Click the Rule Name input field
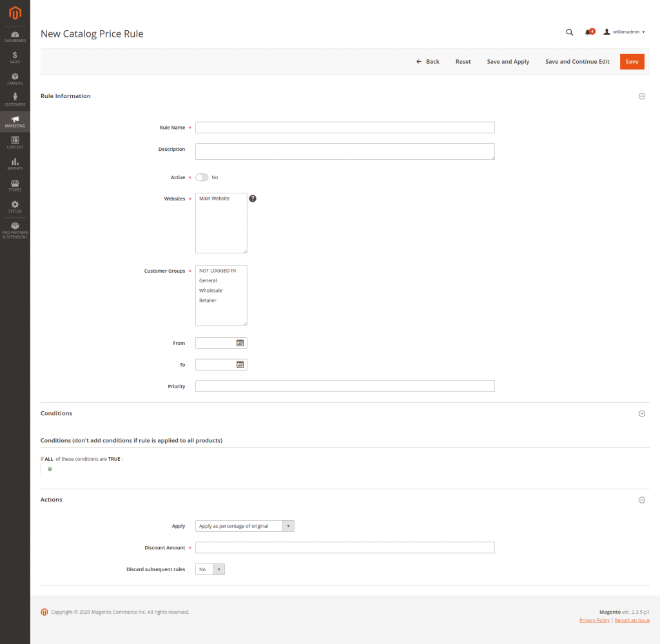 click(x=345, y=128)
